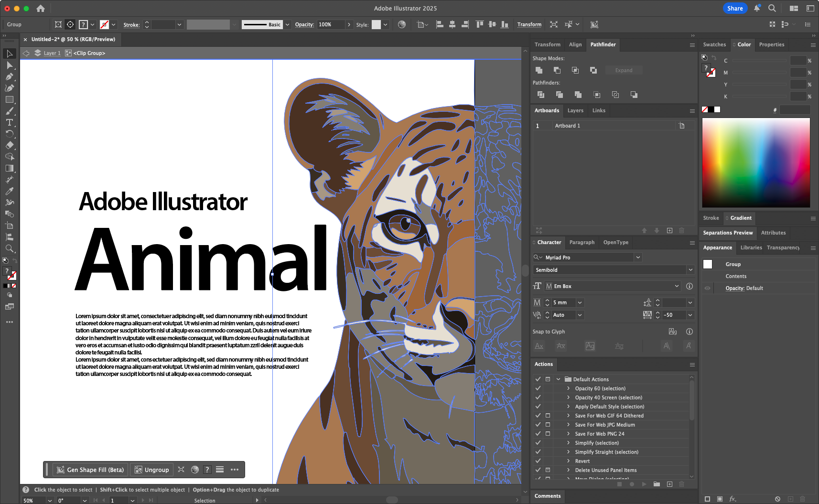819x504 pixels.
Task: Click the Edit Toolbar three dots
Action: click(x=10, y=322)
